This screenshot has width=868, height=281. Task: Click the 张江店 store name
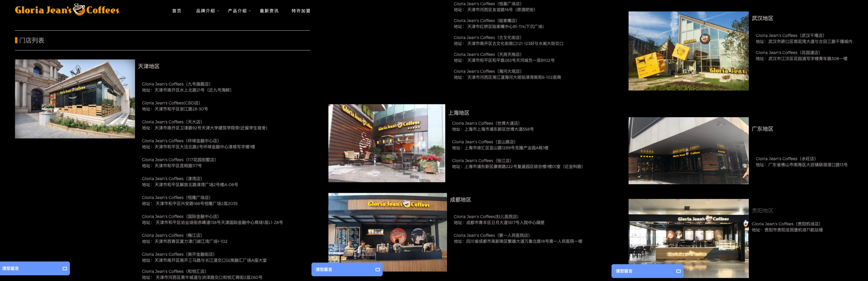[x=481, y=160]
